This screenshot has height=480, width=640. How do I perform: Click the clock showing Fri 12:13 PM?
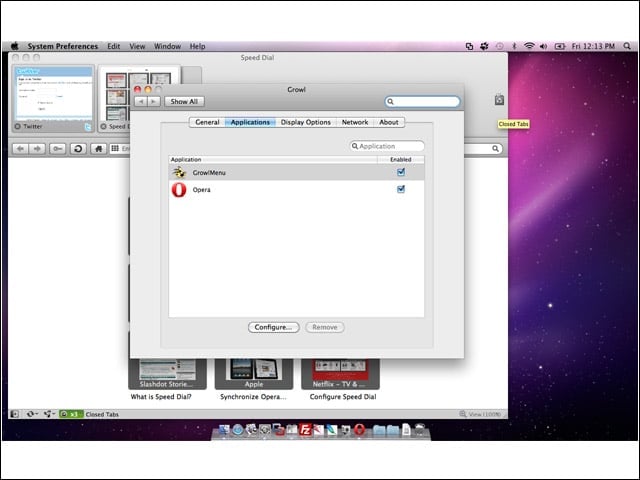tap(593, 46)
